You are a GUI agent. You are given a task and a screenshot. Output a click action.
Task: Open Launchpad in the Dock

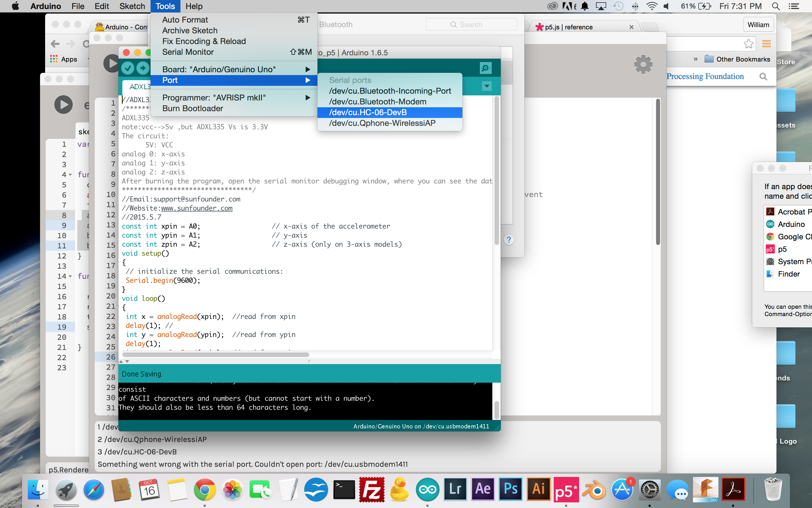pyautogui.click(x=66, y=489)
